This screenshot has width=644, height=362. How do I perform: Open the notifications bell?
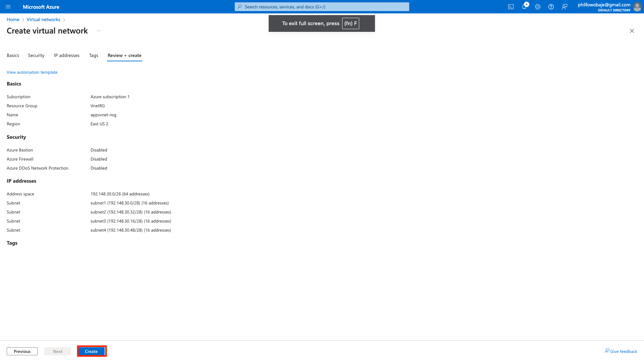524,7
